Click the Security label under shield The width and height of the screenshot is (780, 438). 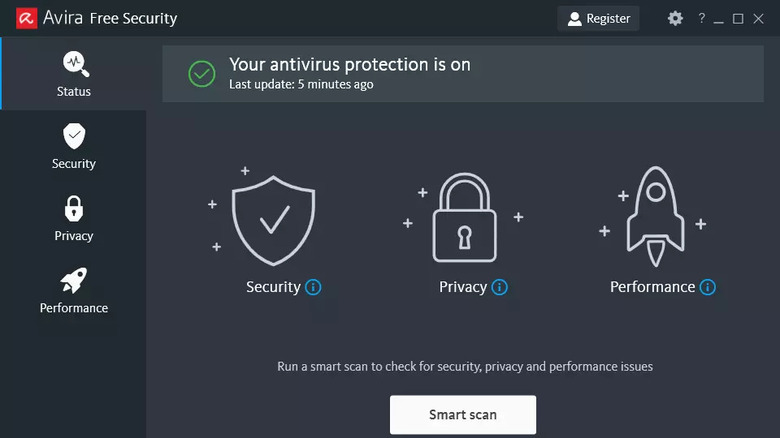[273, 287]
